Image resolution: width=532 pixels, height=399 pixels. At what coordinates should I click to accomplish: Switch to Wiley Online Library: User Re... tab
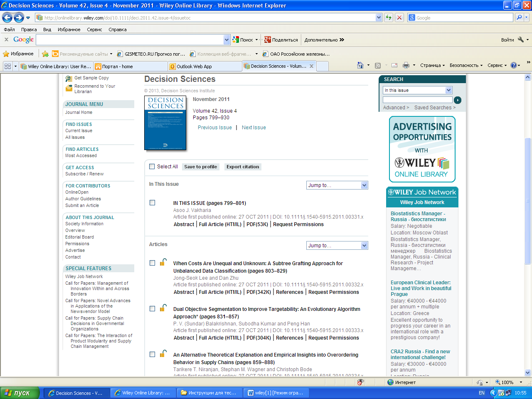(x=56, y=66)
